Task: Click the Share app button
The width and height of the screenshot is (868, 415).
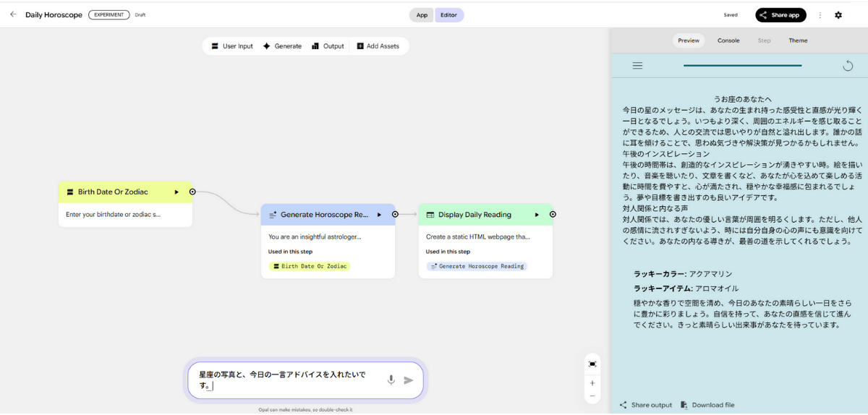Action: click(x=780, y=15)
